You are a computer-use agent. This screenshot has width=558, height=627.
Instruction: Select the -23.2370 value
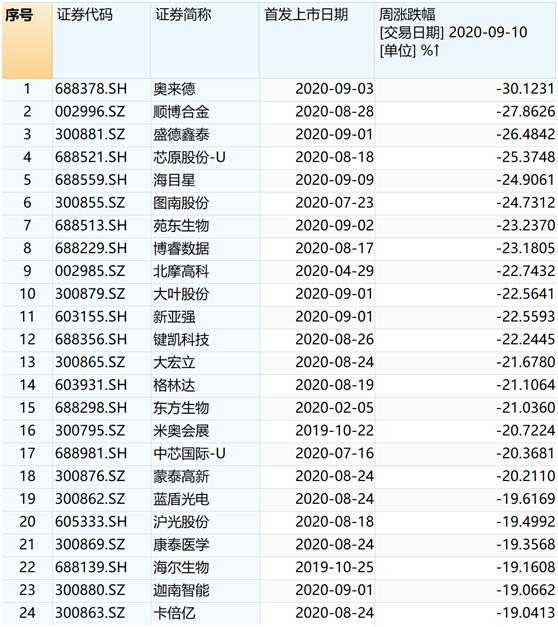point(525,226)
